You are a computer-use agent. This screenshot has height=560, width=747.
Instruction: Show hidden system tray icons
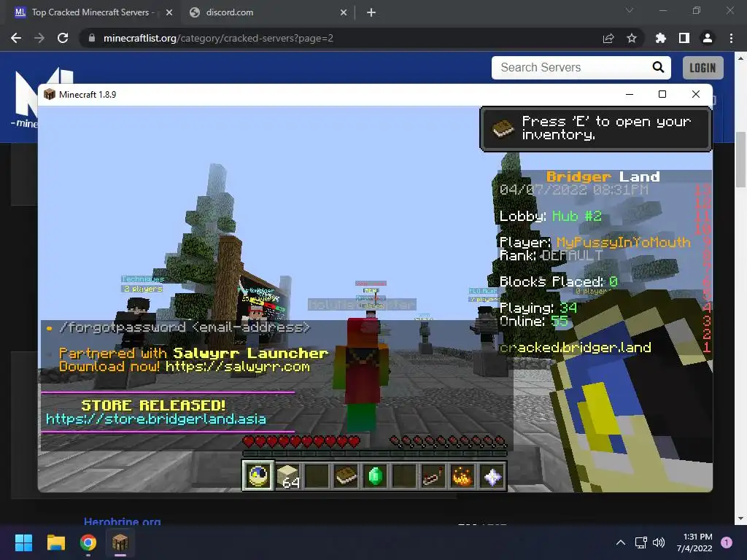(x=620, y=542)
